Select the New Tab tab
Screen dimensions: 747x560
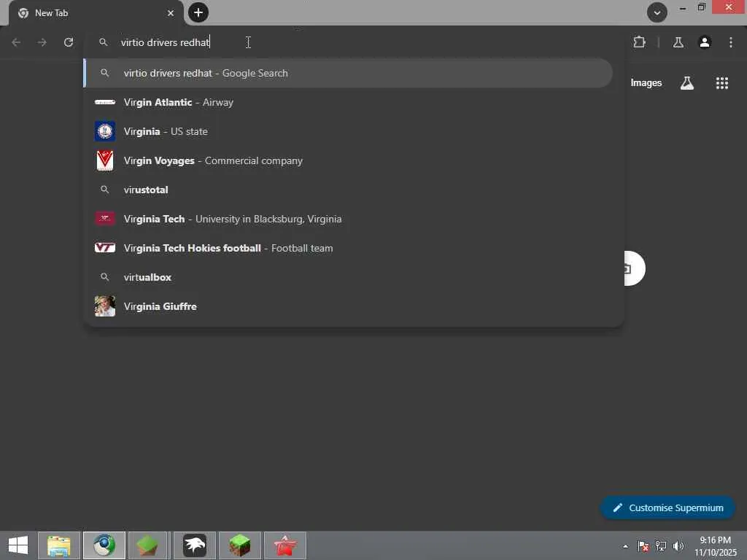[96, 13]
